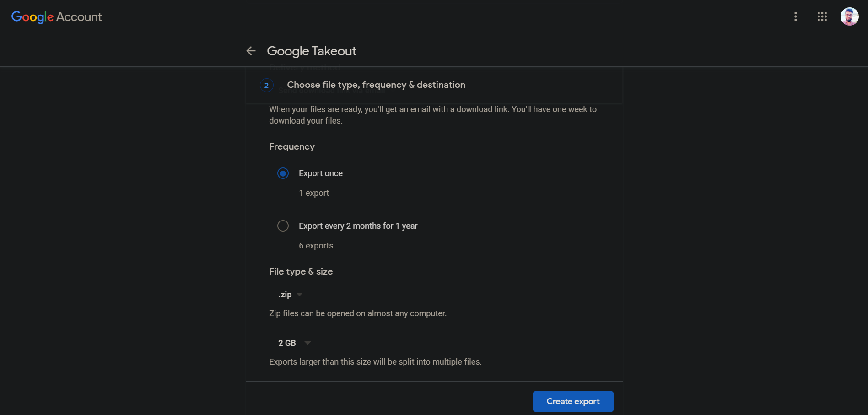Click the "Export once" option label
Image resolution: width=868 pixels, height=415 pixels.
[320, 173]
